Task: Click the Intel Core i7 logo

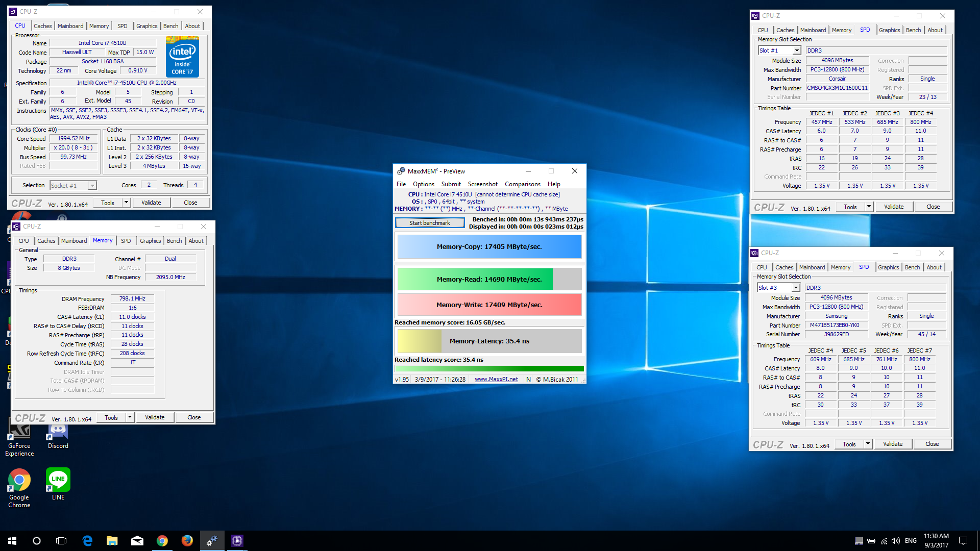Action: (182, 57)
